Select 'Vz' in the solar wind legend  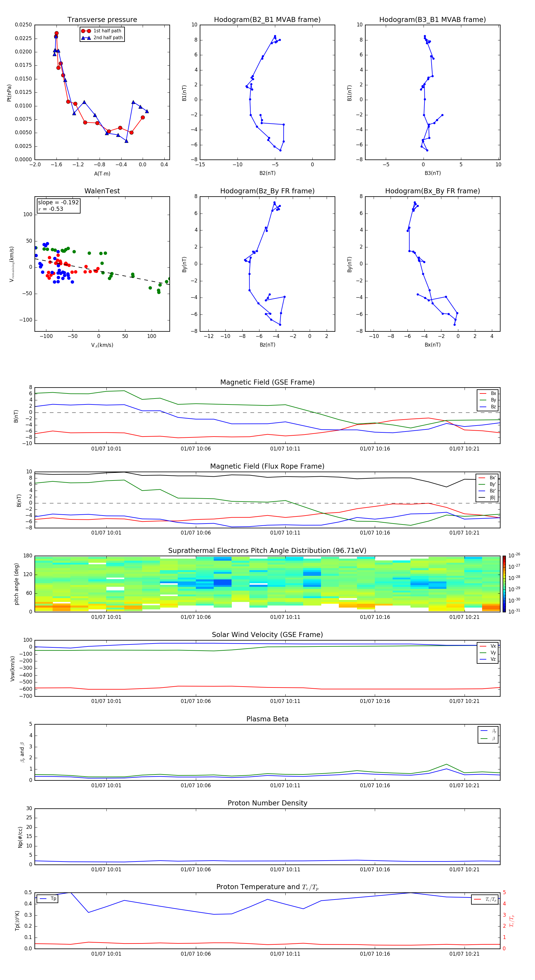(488, 659)
